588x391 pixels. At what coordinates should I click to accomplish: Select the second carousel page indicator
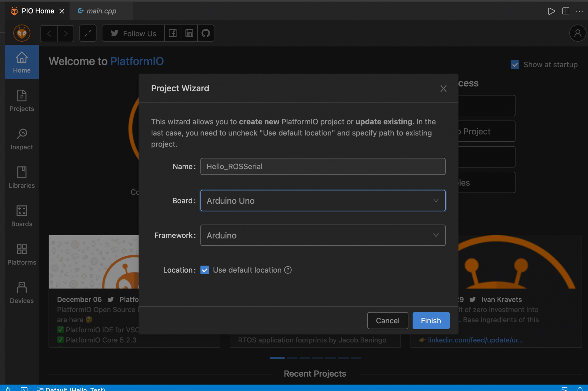click(x=292, y=358)
